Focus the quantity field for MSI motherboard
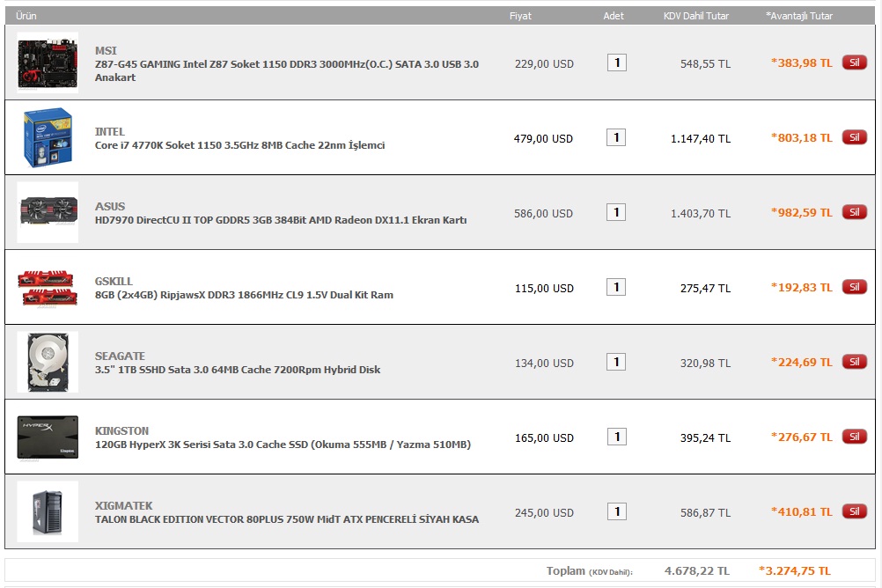Screen dimensions: 882x588 click(x=617, y=62)
